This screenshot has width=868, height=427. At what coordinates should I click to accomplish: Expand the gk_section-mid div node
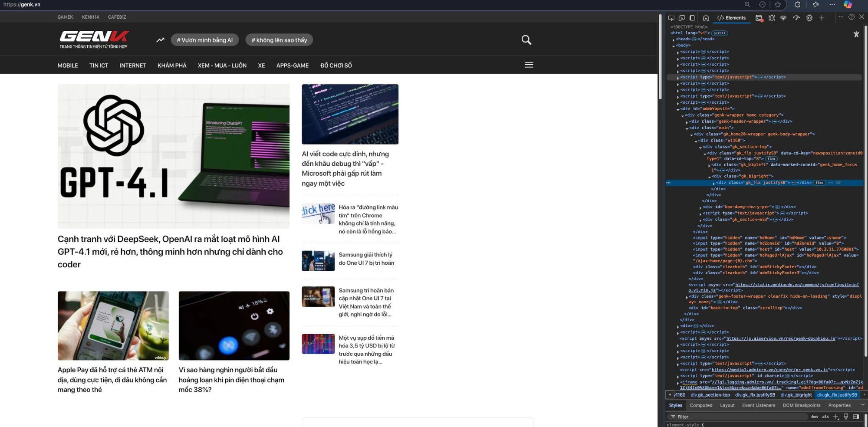point(700,220)
